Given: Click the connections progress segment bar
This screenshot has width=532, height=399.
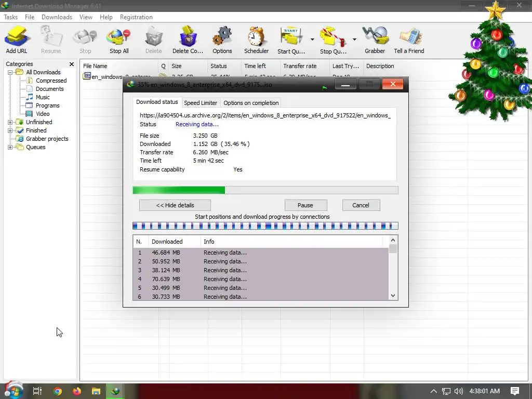Looking at the screenshot, I should (265, 226).
